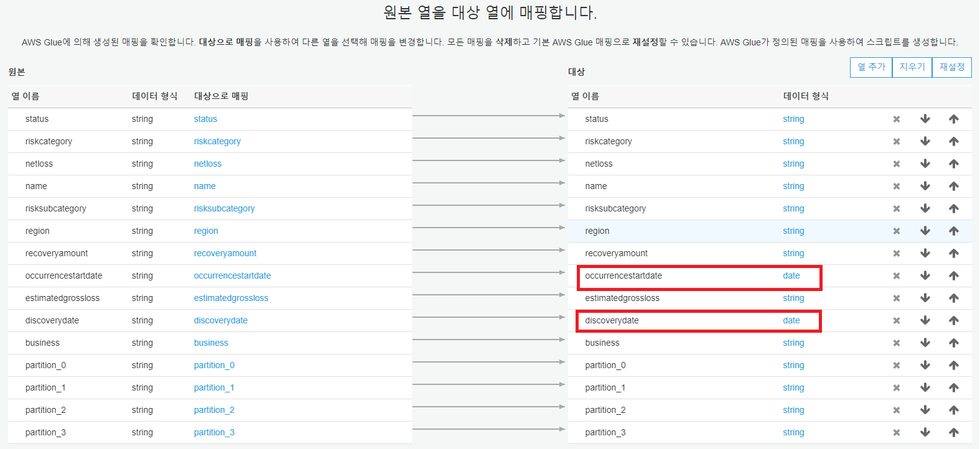This screenshot has height=449, width=980.
Task: Change occurrencestartdate target data type date
Action: tap(791, 276)
